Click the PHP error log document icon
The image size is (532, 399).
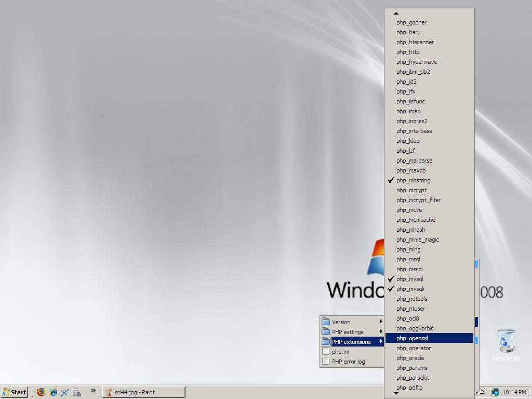pos(326,362)
